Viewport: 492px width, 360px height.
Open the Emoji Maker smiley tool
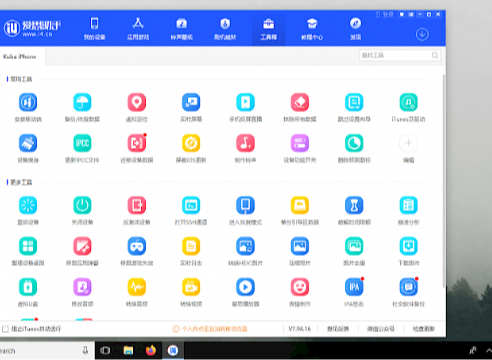click(x=300, y=287)
